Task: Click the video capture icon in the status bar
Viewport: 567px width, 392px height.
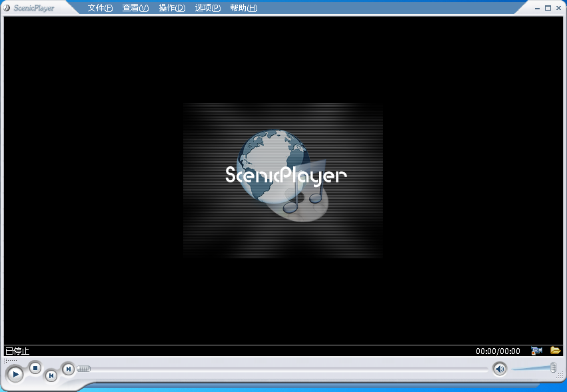Action: pyautogui.click(x=536, y=350)
